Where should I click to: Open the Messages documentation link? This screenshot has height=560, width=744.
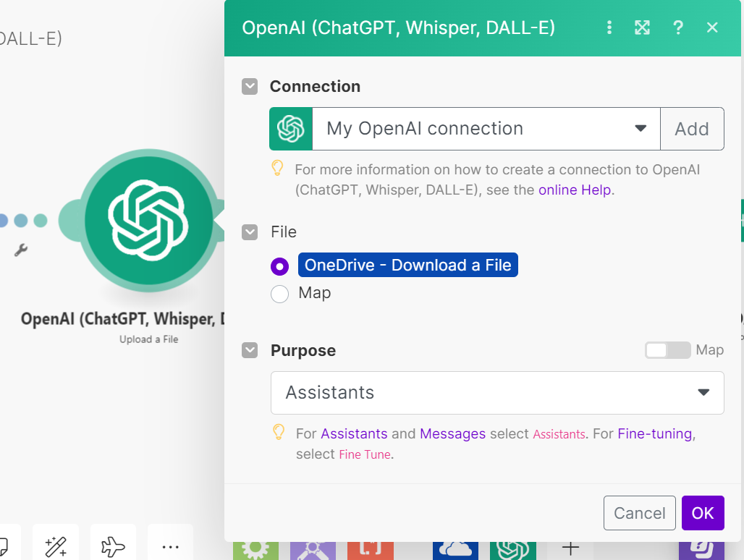point(452,434)
